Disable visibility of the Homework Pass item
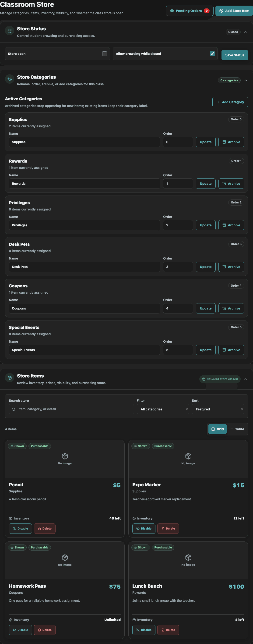 click(20, 630)
